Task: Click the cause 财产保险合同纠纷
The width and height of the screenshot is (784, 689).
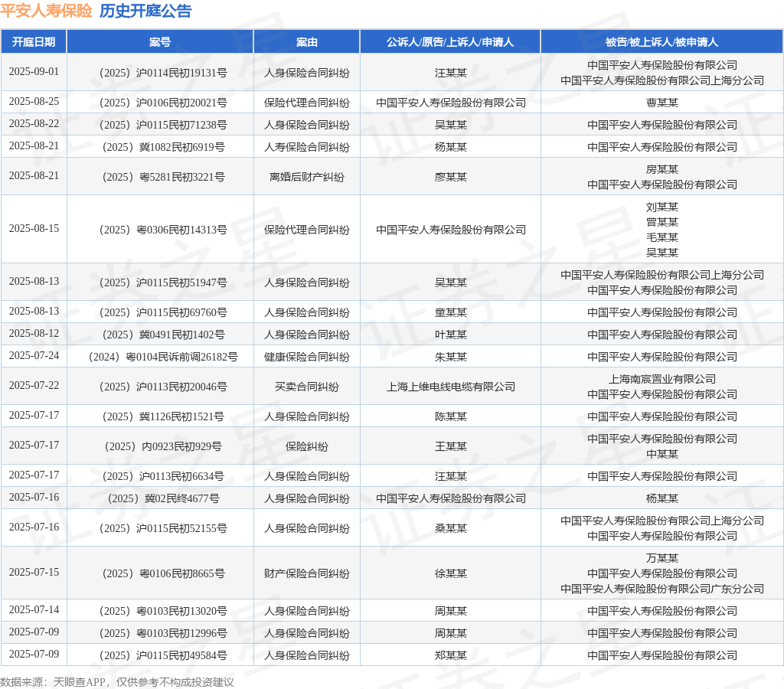Action: [306, 573]
